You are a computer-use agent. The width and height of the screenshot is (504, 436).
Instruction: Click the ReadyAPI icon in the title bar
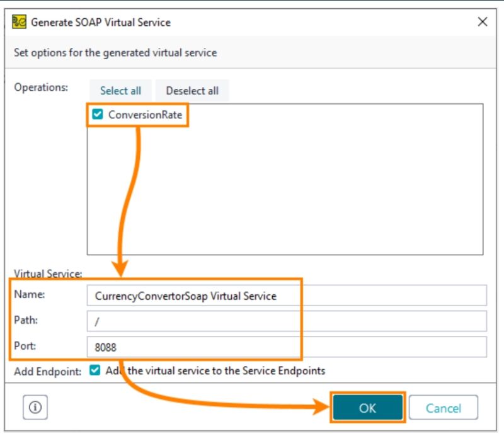click(x=20, y=21)
